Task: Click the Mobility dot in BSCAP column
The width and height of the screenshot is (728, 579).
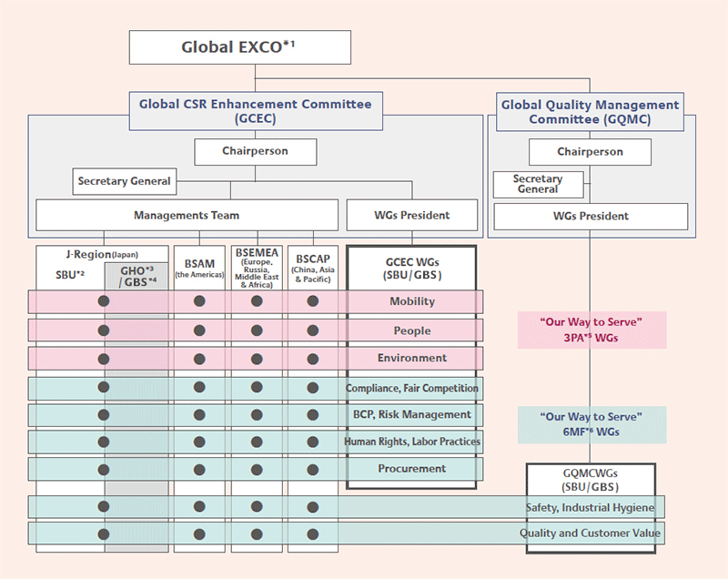Action: [x=313, y=300]
